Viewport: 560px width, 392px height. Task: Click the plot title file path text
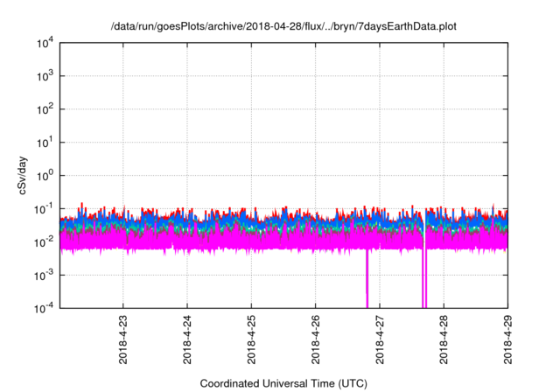point(283,27)
